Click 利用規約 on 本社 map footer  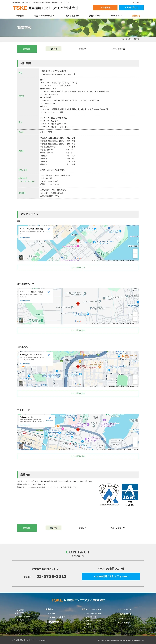122,260
